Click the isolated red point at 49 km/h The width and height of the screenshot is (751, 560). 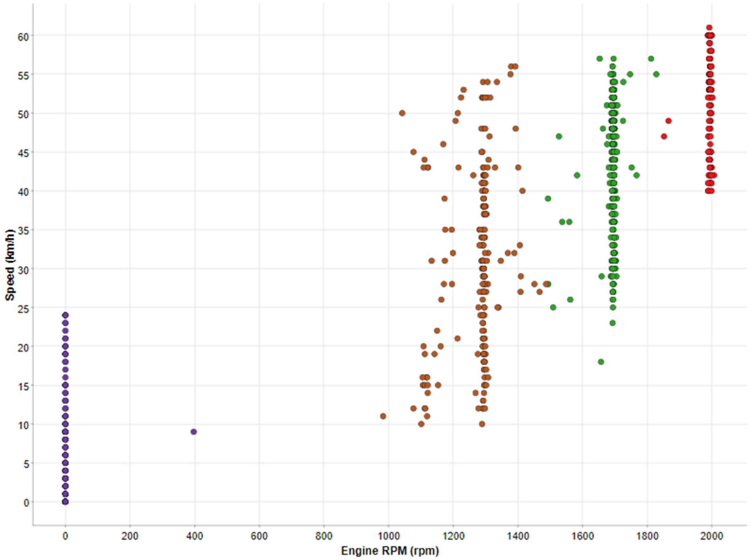[x=668, y=121]
